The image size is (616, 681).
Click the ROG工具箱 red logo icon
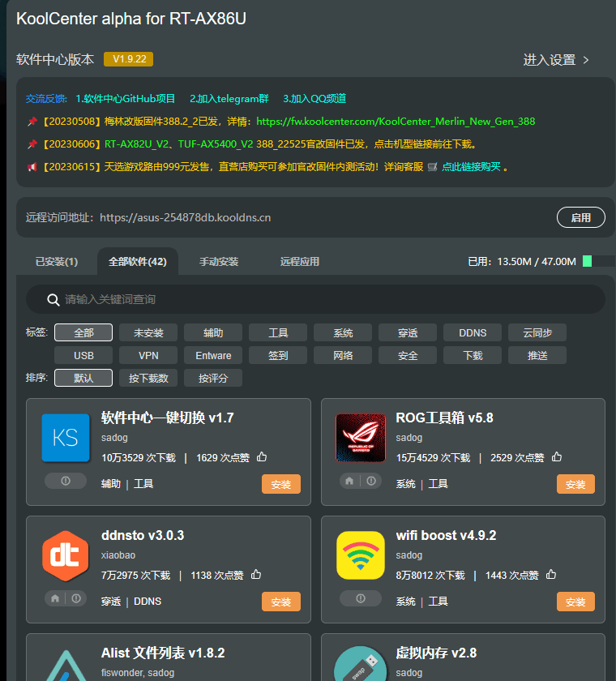coord(361,437)
